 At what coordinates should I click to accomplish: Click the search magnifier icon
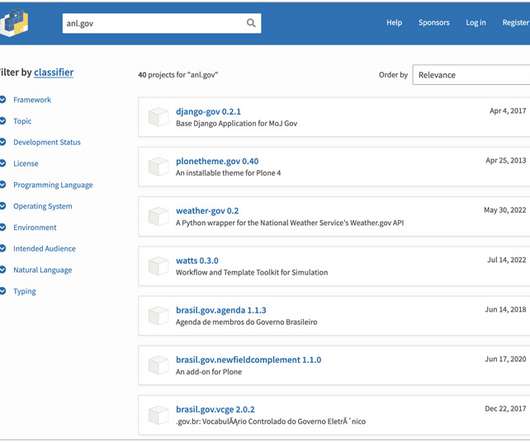251,23
